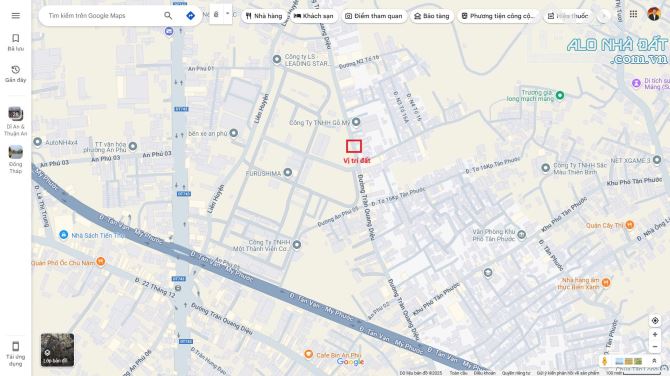Click the small icon button beside search box

(x=216, y=14)
